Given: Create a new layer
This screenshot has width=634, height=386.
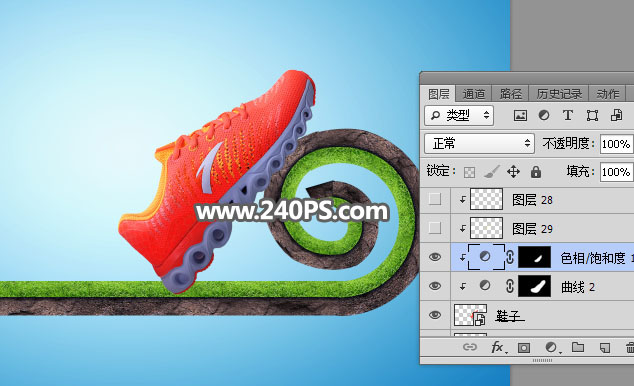Looking at the screenshot, I should click(x=604, y=347).
